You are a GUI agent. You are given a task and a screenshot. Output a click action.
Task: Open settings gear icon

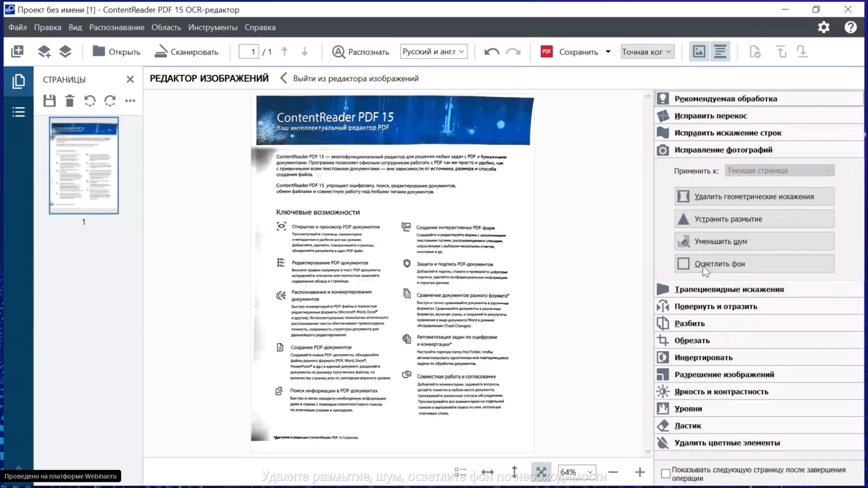(824, 27)
